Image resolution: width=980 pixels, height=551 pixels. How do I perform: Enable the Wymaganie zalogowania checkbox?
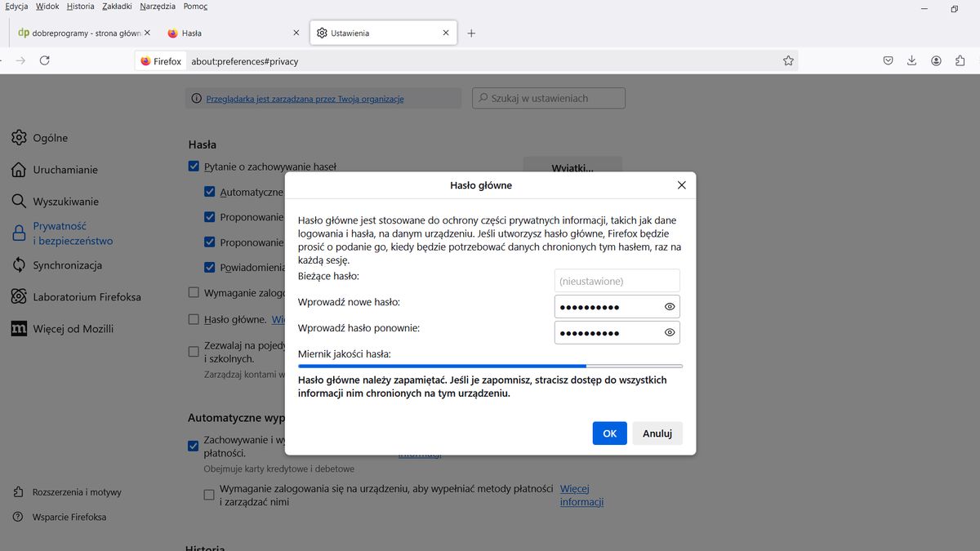(194, 292)
